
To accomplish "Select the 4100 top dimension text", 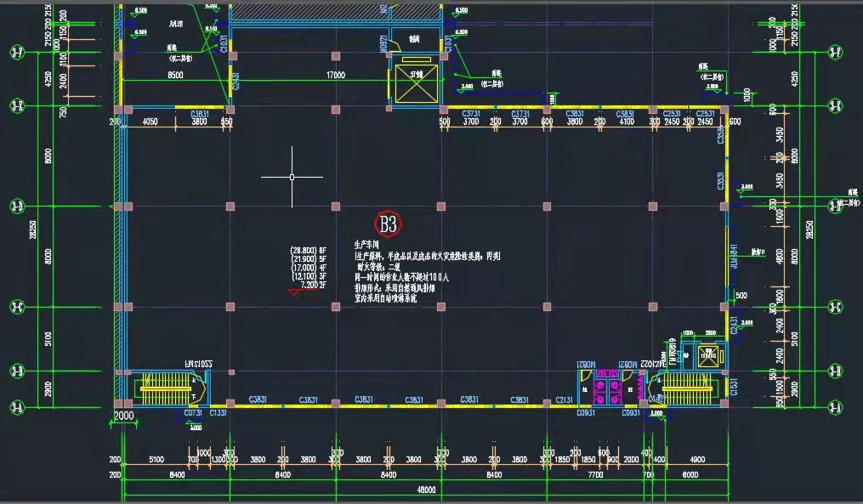I will pos(627,122).
